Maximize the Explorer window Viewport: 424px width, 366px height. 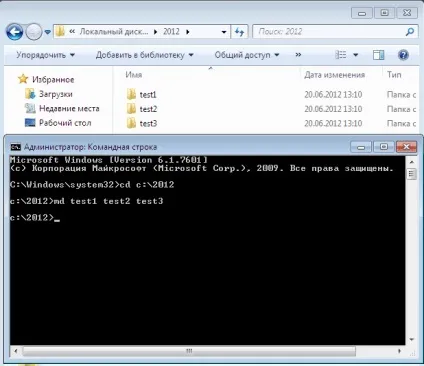pyautogui.click(x=384, y=13)
